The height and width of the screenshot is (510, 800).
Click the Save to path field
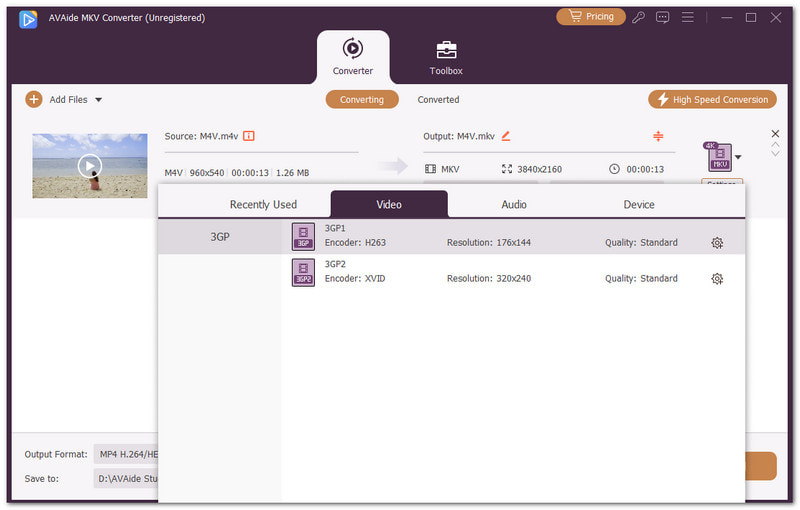click(126, 478)
